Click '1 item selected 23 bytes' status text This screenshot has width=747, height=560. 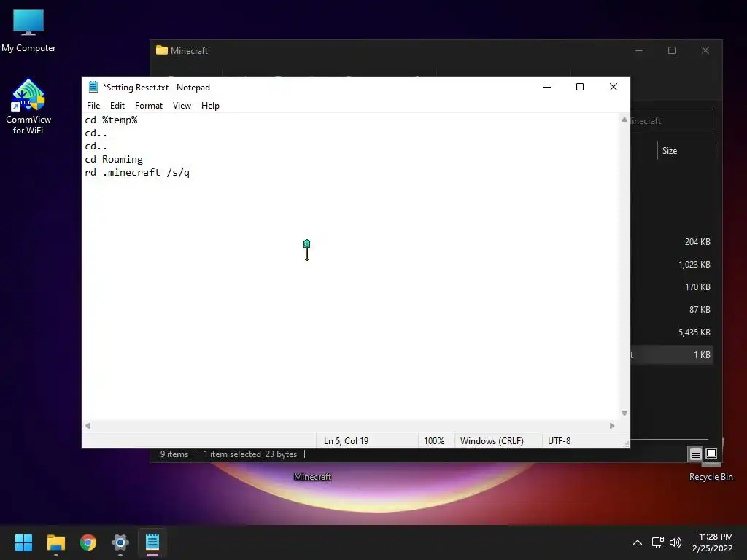[x=250, y=454]
